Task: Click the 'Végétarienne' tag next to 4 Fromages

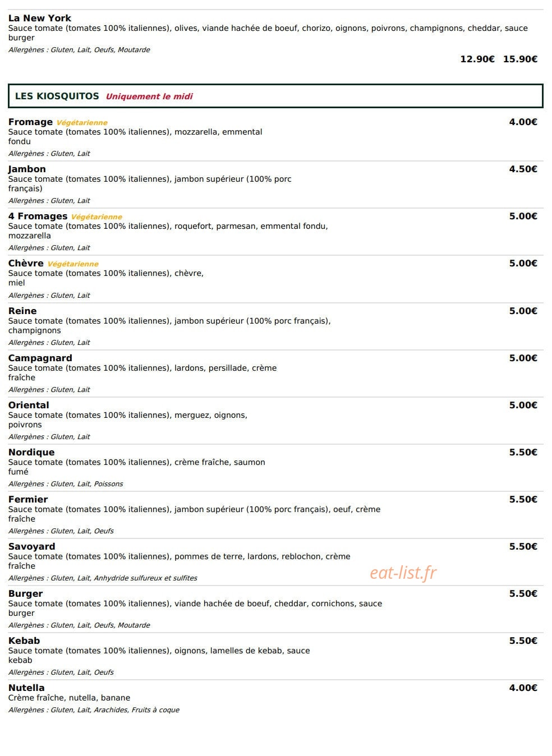Action: click(96, 217)
